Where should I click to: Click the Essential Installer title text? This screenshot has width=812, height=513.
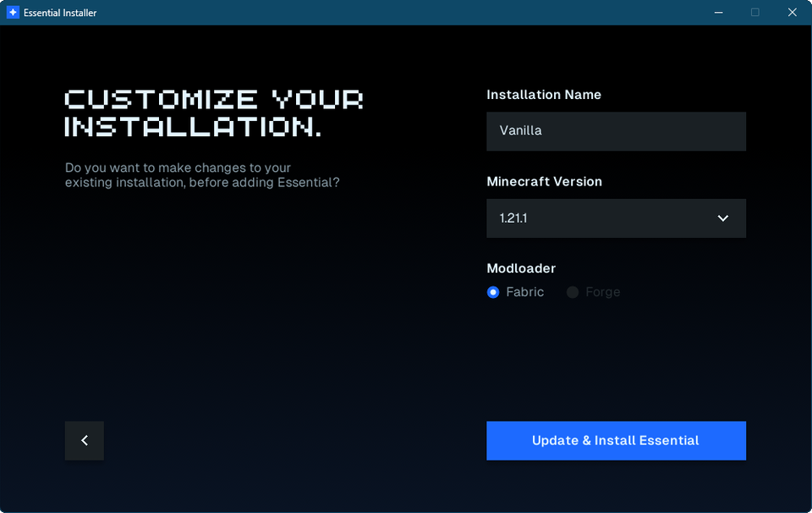pos(60,13)
